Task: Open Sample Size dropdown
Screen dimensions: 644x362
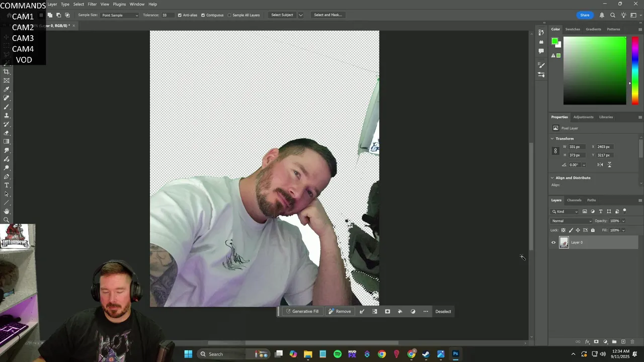Action: click(119, 15)
